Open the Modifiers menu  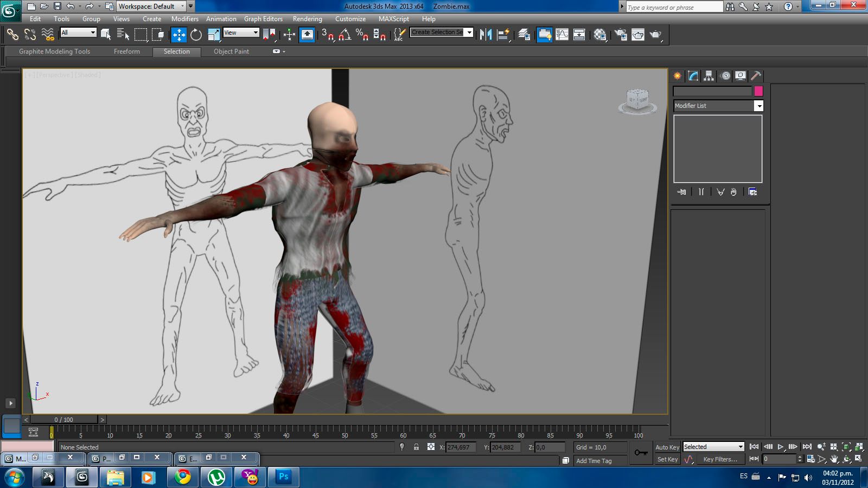click(x=185, y=19)
